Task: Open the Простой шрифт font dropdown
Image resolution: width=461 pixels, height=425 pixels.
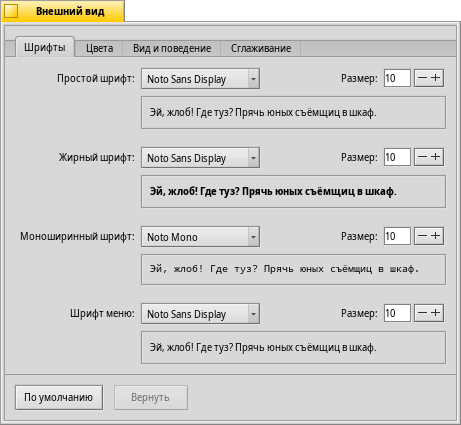Action: point(200,79)
